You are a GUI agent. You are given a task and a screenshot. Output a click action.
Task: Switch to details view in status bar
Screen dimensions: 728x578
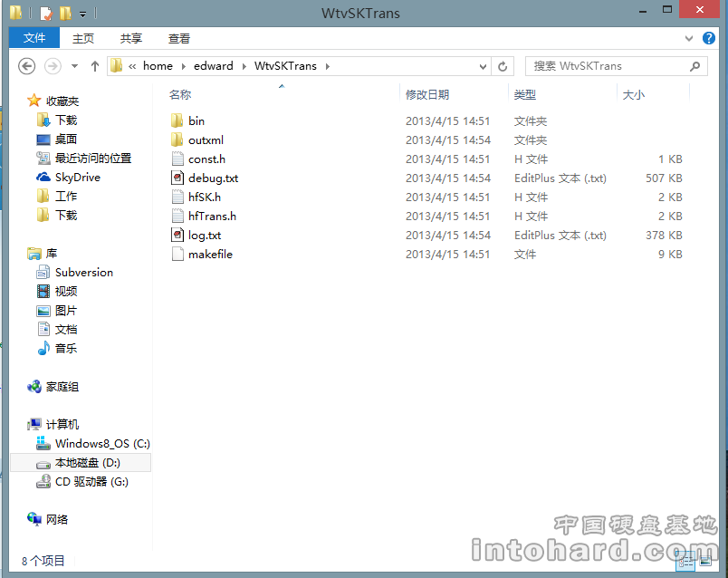686,562
